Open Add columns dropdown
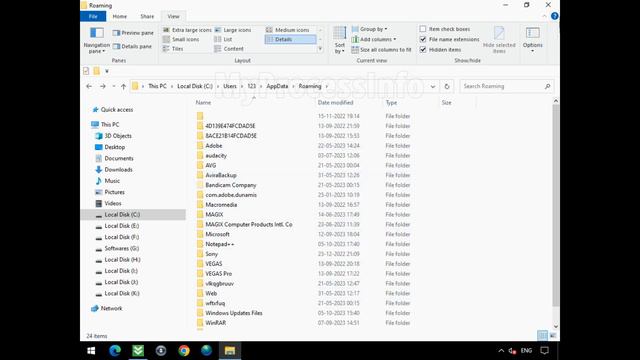The height and width of the screenshot is (360, 640). pyautogui.click(x=374, y=39)
